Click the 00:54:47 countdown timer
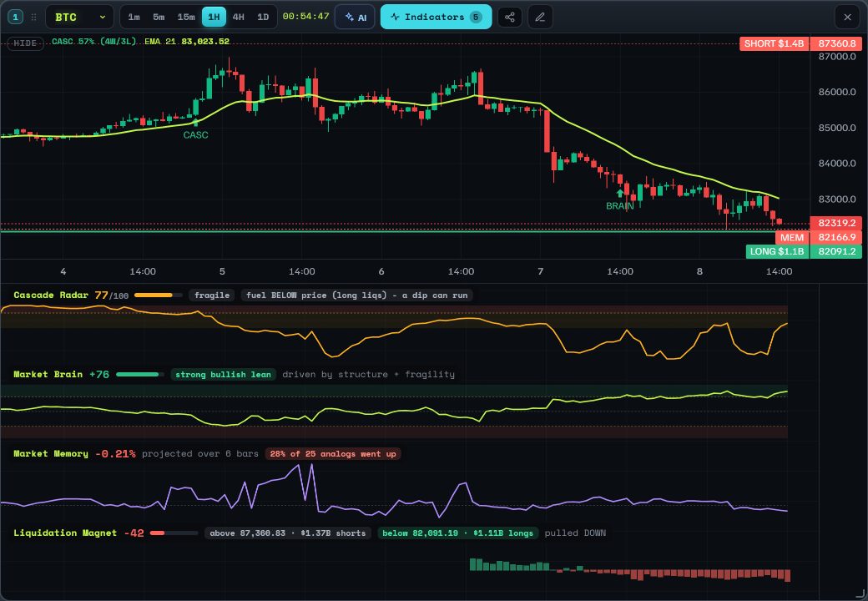 coord(305,17)
